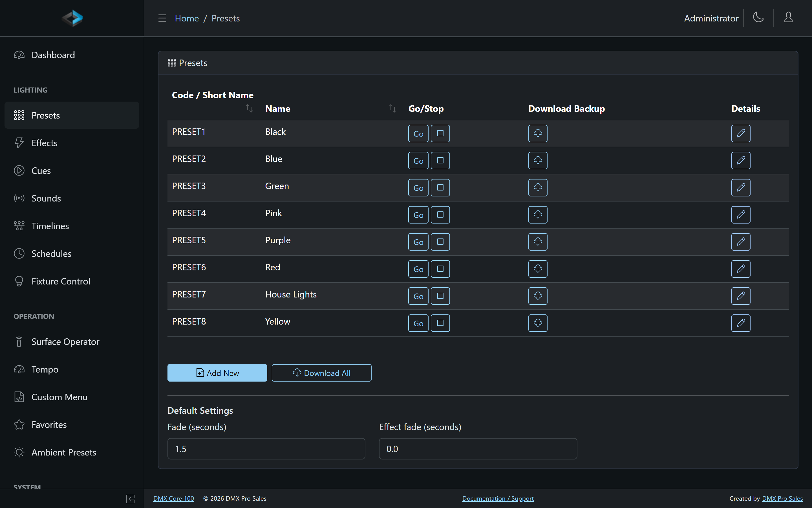Open Sounds in the sidebar
Viewport: 812px width, 508px height.
coord(72,198)
